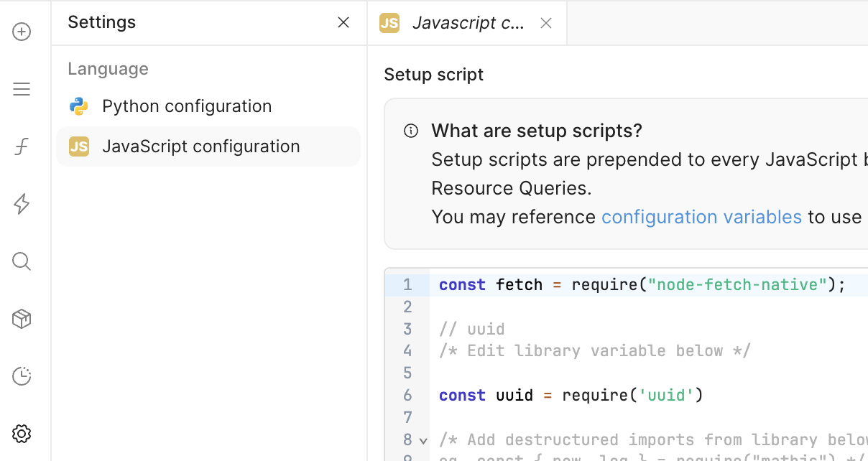868x461 pixels.
Task: Close the Javascript configuration tab
Action: click(x=546, y=23)
